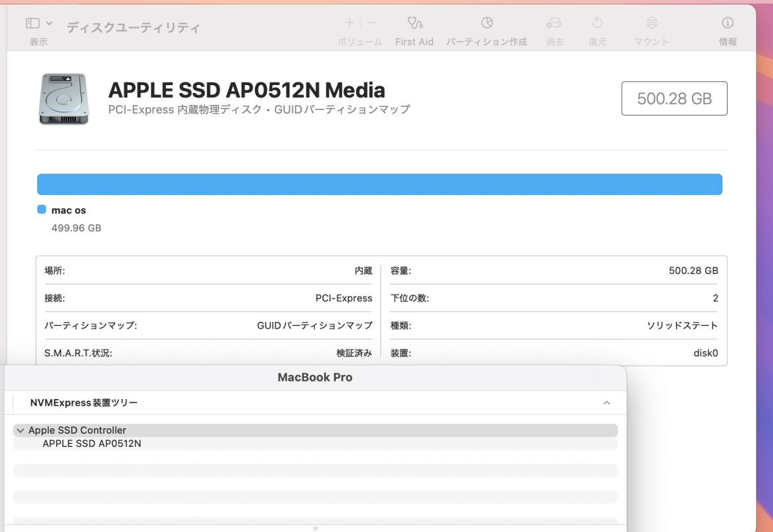This screenshot has width=773, height=532.
Task: Select the '内蔵' location value
Action: pyautogui.click(x=363, y=271)
